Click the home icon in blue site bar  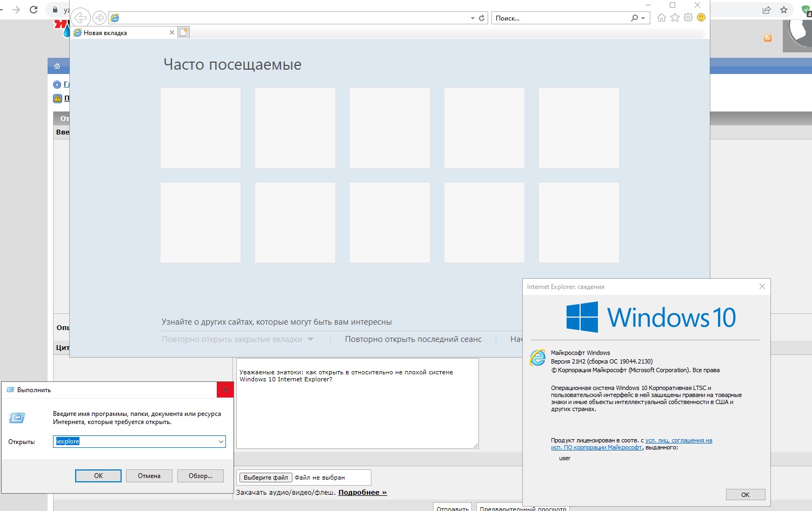[x=57, y=66]
